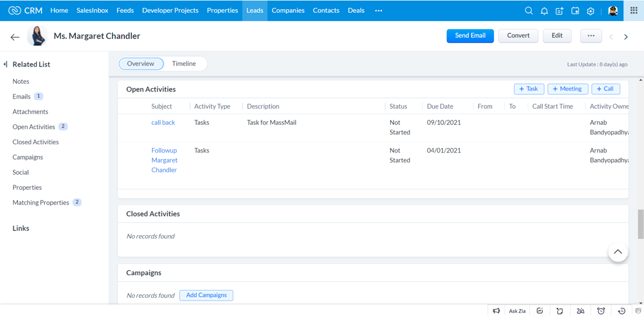The width and height of the screenshot is (644, 315).
Task: Add a new Meeting in Open Activities
Action: point(568,89)
